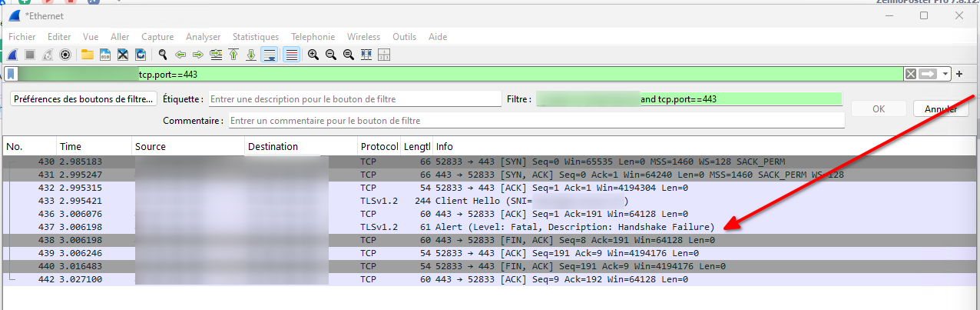The image size is (980, 310).
Task: Stop the running capture
Action: point(30,55)
